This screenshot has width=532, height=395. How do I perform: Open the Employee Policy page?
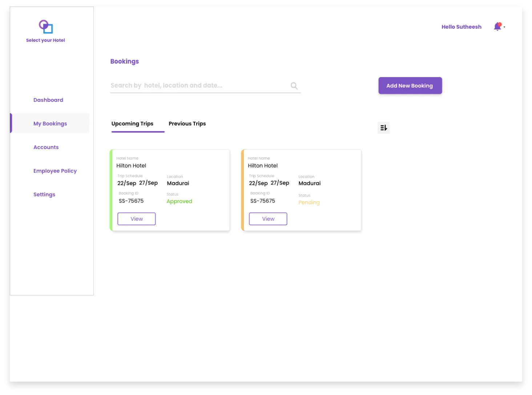click(55, 171)
